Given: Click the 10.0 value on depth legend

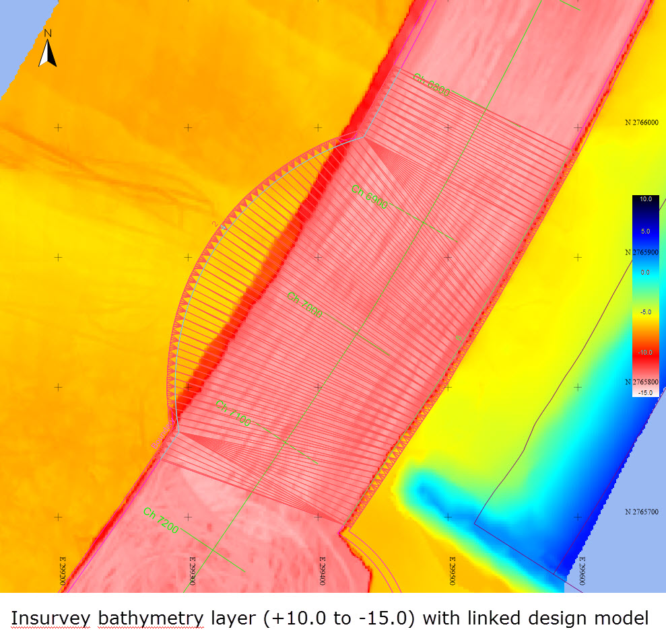Looking at the screenshot, I should click(646, 199).
